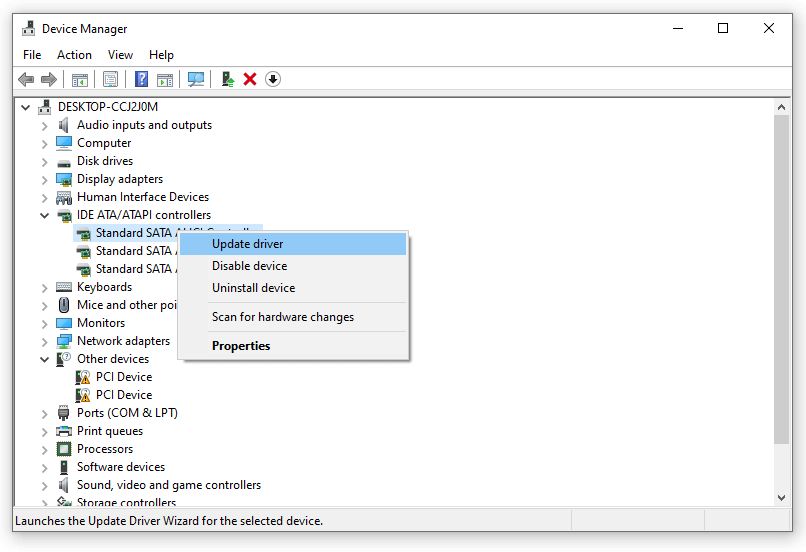The width and height of the screenshot is (806, 552).
Task: Click the Show/Hide Action Pane toolbar icon
Action: click(x=165, y=80)
